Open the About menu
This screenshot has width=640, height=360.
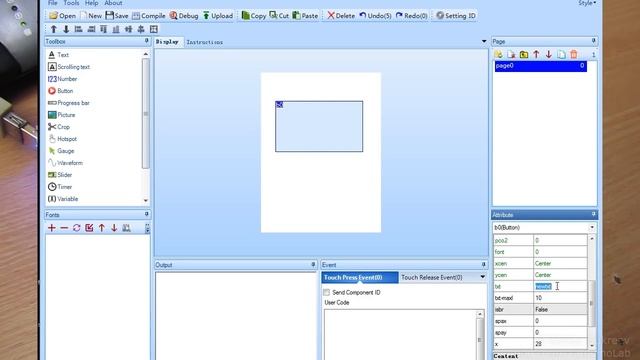(x=113, y=3)
